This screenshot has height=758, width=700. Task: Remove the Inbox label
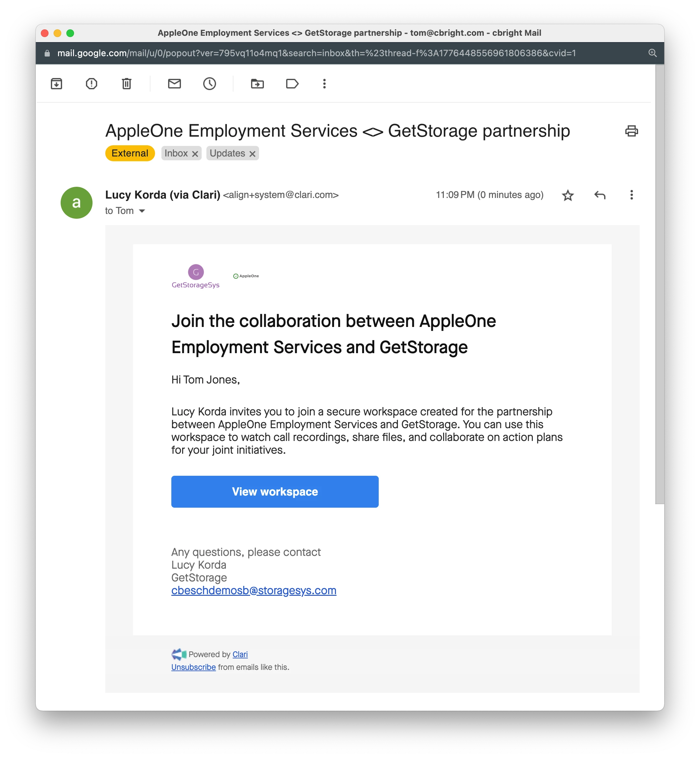(x=195, y=154)
